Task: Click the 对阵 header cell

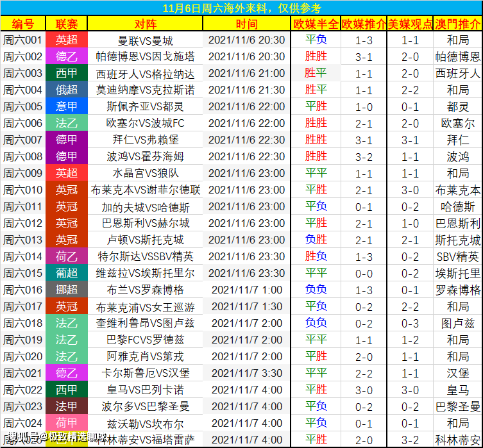Action: click(x=145, y=23)
